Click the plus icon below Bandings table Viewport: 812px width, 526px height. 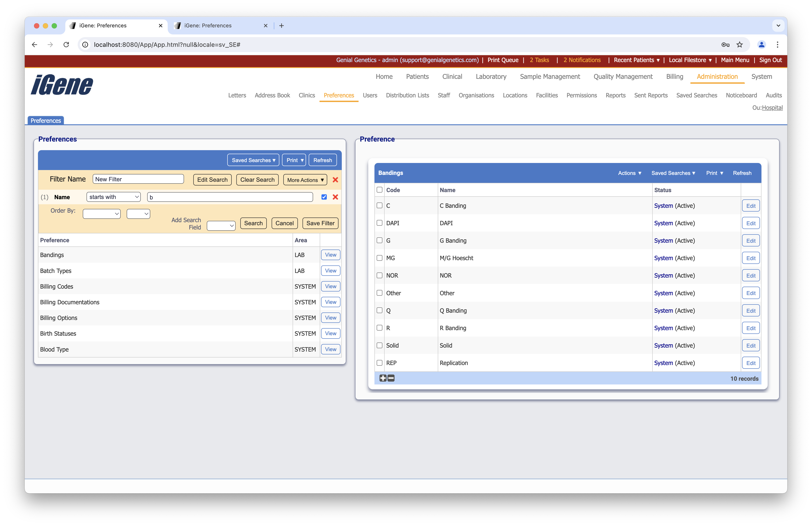383,378
